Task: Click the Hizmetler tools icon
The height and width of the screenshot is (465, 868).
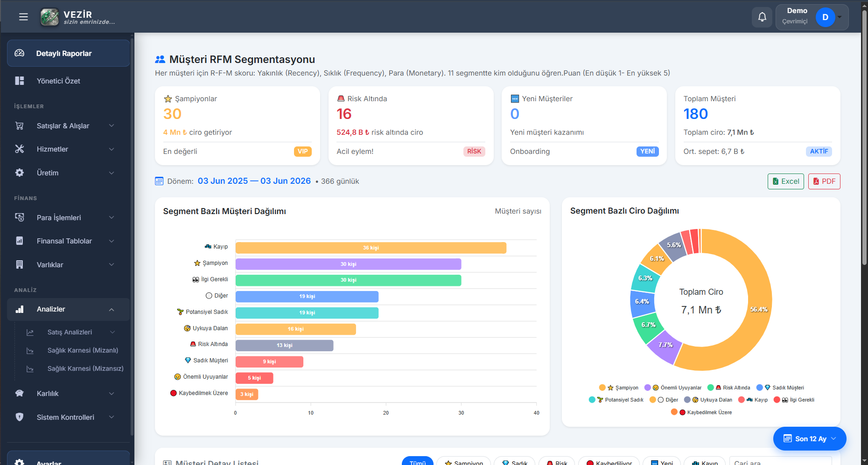Action: (x=20, y=149)
